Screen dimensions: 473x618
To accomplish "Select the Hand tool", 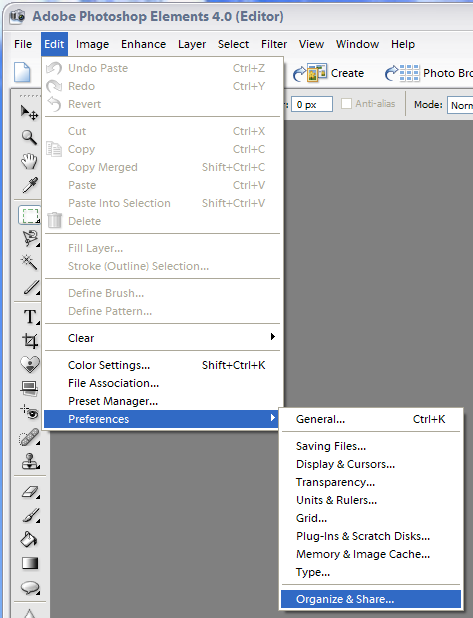I will 29,161.
